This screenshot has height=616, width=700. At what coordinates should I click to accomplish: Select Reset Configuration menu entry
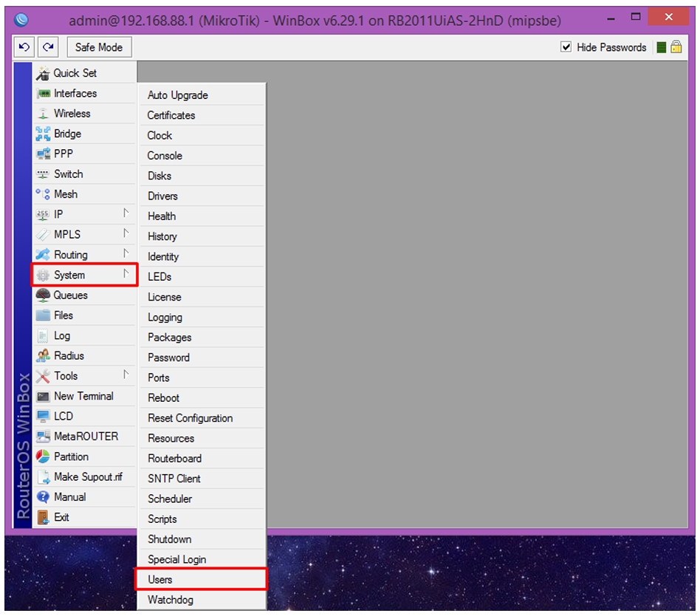[202, 418]
